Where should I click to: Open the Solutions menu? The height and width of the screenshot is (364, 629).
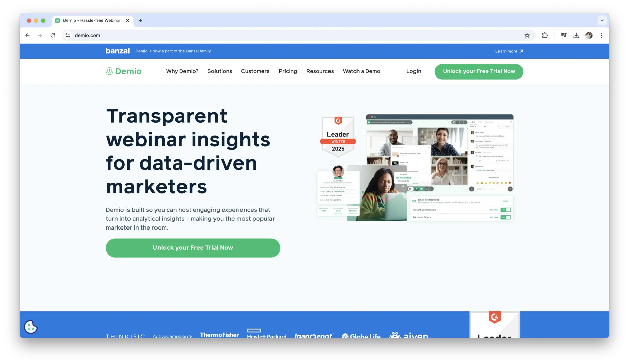[220, 71]
